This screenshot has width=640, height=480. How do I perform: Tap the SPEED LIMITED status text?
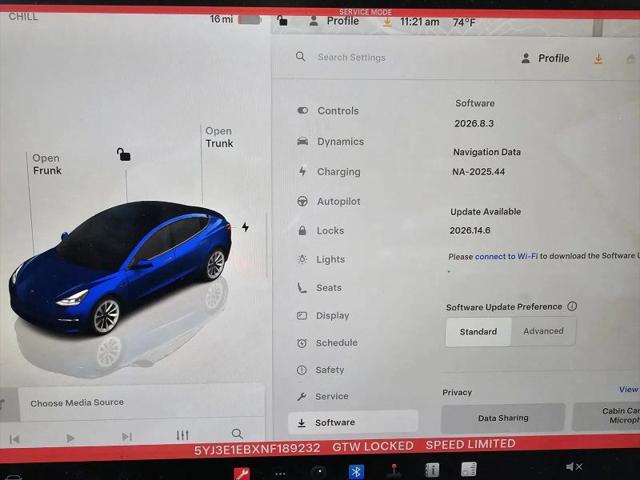click(470, 444)
